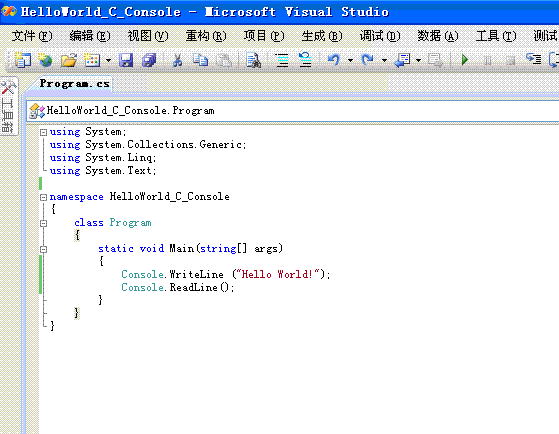Image resolution: width=559 pixels, height=434 pixels.
Task: Click the Paste clipboard icon
Action: [x=224, y=60]
